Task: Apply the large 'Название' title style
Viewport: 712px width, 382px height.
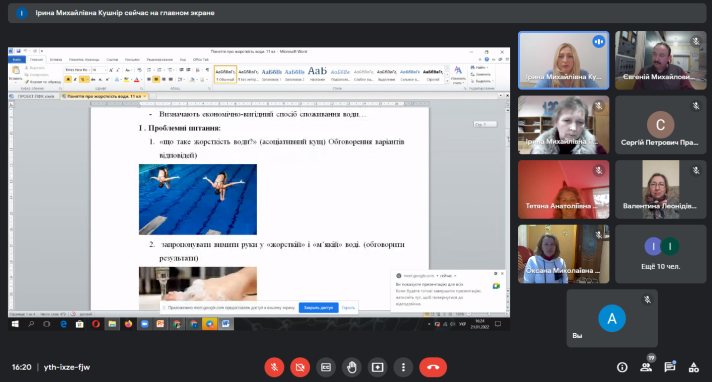Action: coord(317,74)
